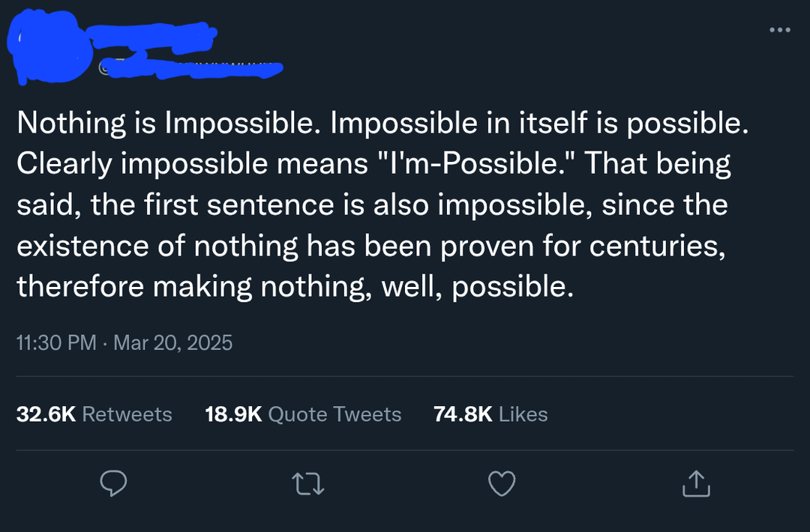This screenshot has width=810, height=532.
Task: Show the 74.8K Likes list
Action: pyautogui.click(x=490, y=414)
